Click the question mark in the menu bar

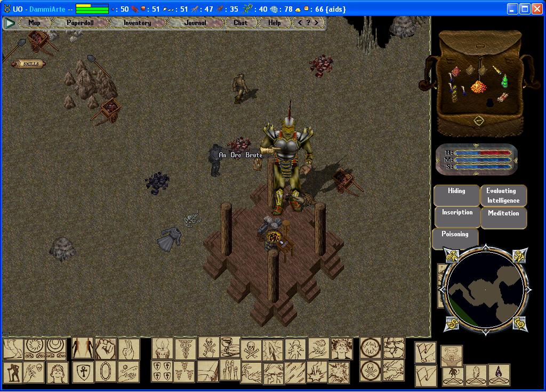click(308, 22)
